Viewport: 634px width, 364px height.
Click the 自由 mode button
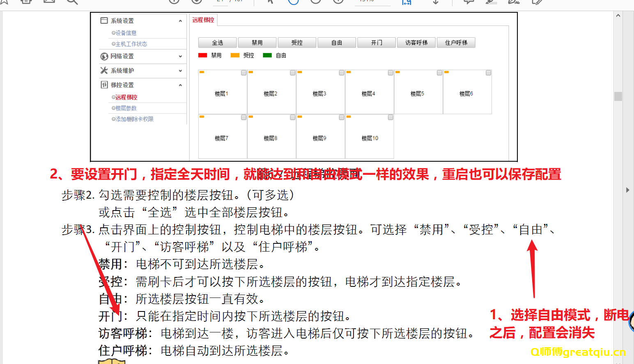coord(337,42)
